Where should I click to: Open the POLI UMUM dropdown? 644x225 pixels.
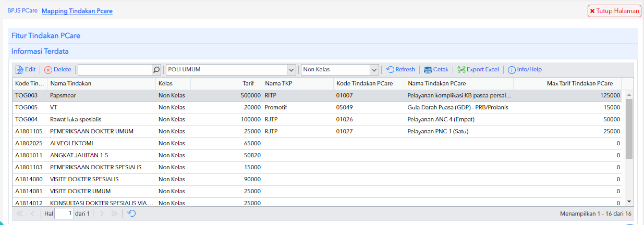[x=291, y=70]
